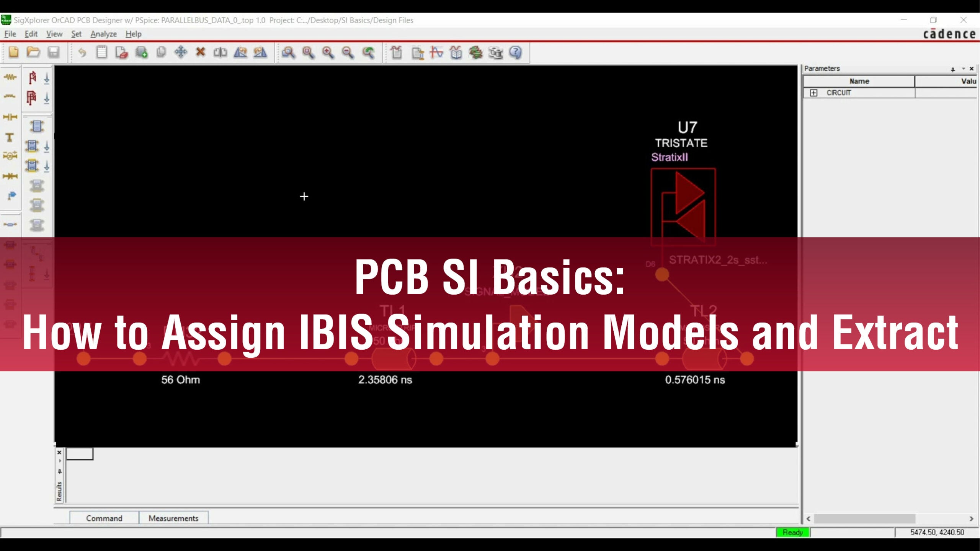Select the 2.35806 ns delay label
This screenshot has width=980, height=551.
pos(385,380)
